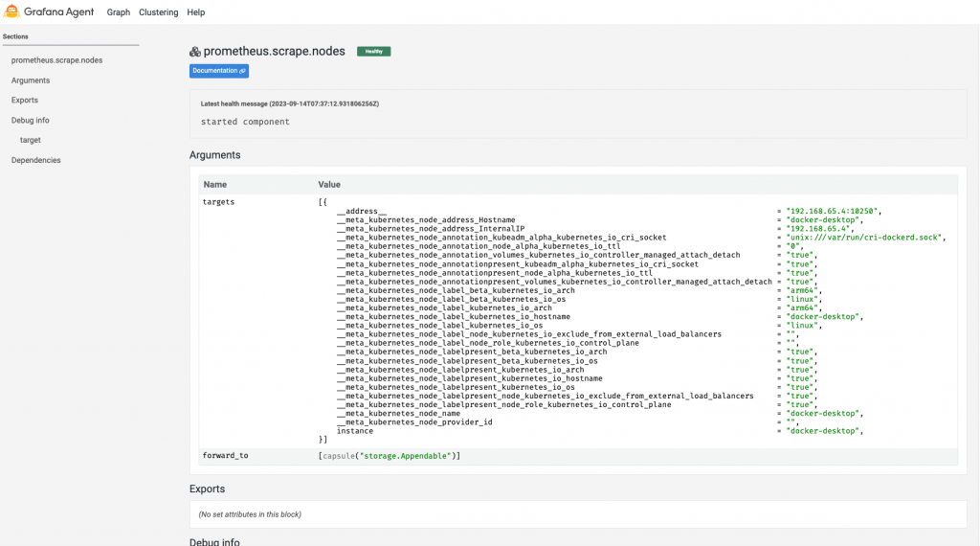This screenshot has width=980, height=546.
Task: Click the labelpresent_kubernetes_io_hostname key
Action: (470, 378)
